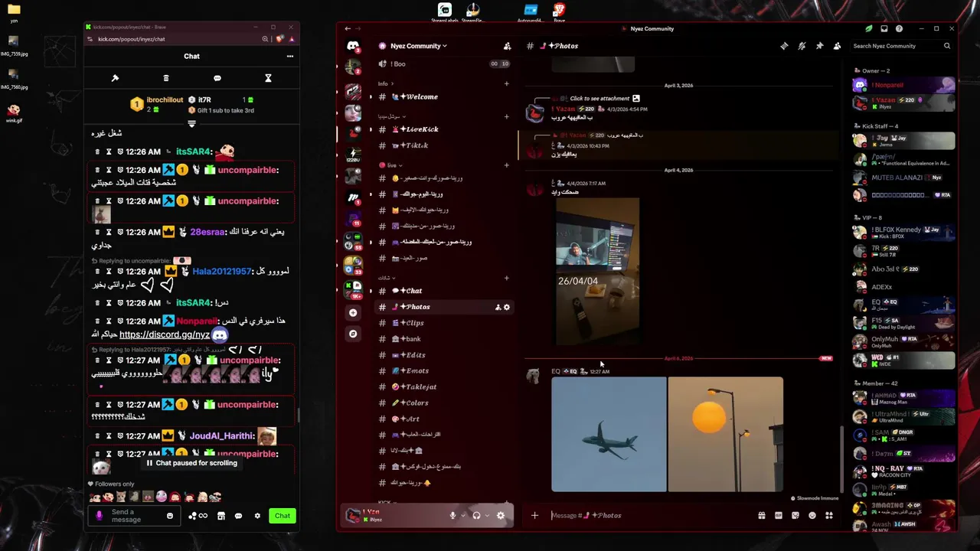Click the Kick chat settings gear
The image size is (980, 551).
[x=257, y=516]
